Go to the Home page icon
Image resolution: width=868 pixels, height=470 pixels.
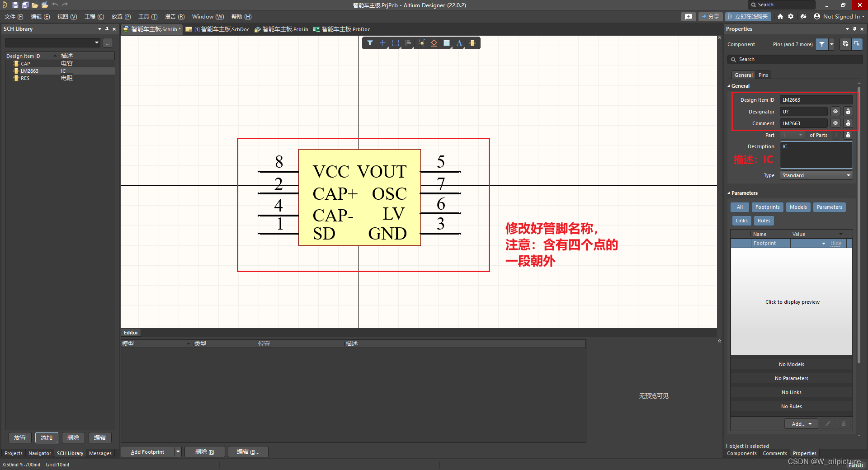coord(780,17)
